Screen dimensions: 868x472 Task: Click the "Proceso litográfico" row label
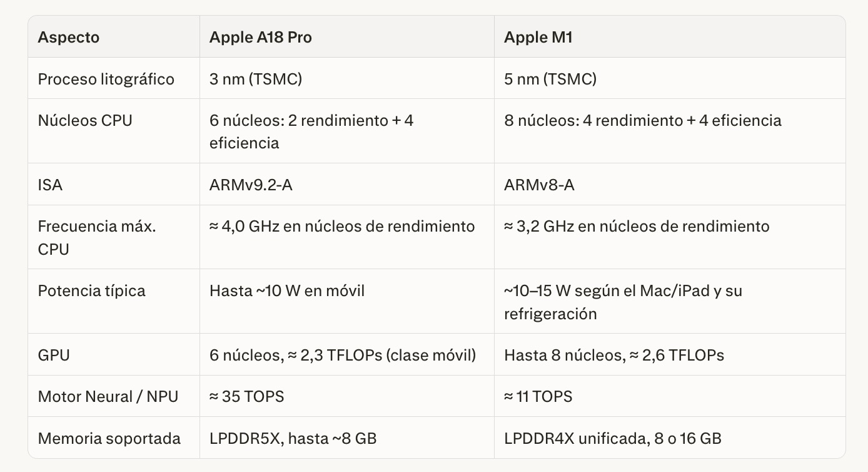pyautogui.click(x=106, y=79)
